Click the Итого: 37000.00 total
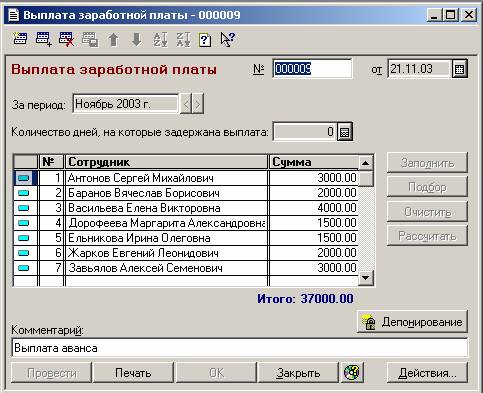The height and width of the screenshot is (393, 483). point(305,299)
